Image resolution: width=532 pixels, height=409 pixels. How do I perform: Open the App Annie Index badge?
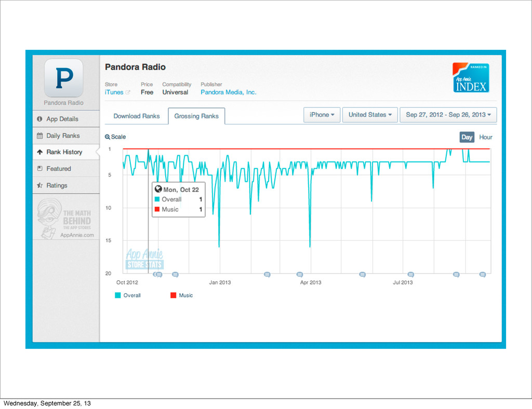471,78
